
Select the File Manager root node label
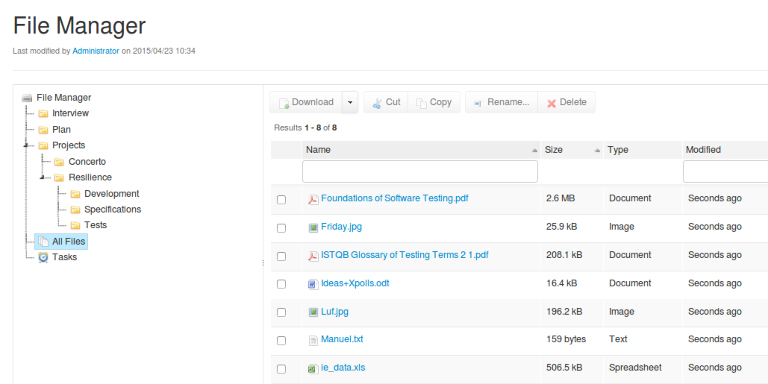64,98
